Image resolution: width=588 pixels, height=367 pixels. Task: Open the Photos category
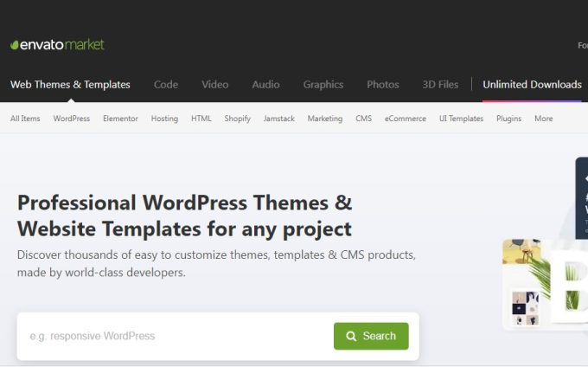(383, 85)
